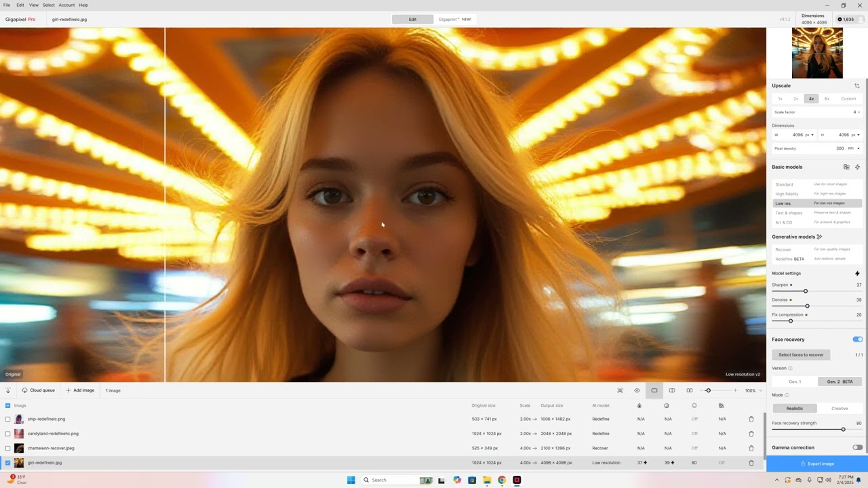The height and width of the screenshot is (488, 868).
Task: Switch to the Gigaprint tab
Action: [455, 20]
